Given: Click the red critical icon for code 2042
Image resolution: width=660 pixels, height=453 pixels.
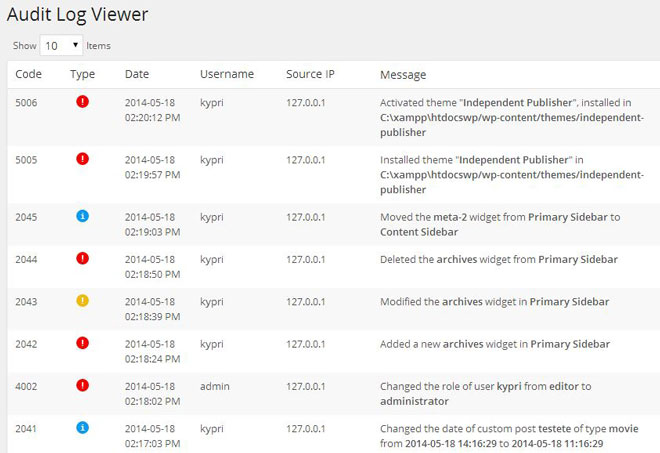Looking at the screenshot, I should point(82,343).
